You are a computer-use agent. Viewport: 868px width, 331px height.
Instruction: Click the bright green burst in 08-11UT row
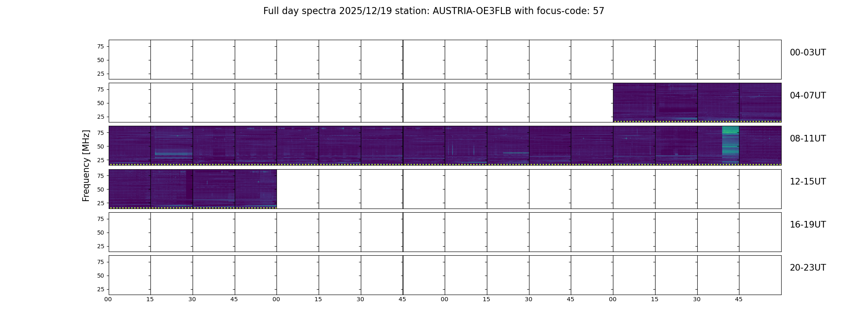coord(730,146)
